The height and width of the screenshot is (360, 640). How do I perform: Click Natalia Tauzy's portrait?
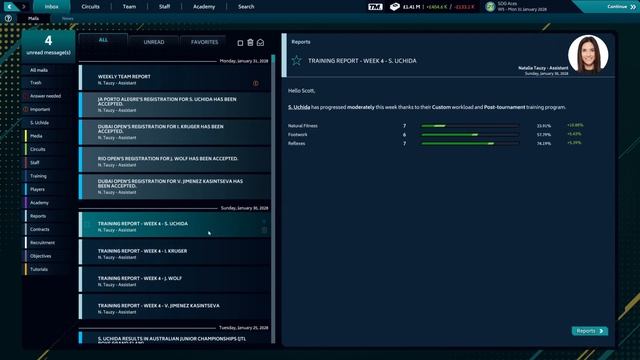[x=588, y=54]
